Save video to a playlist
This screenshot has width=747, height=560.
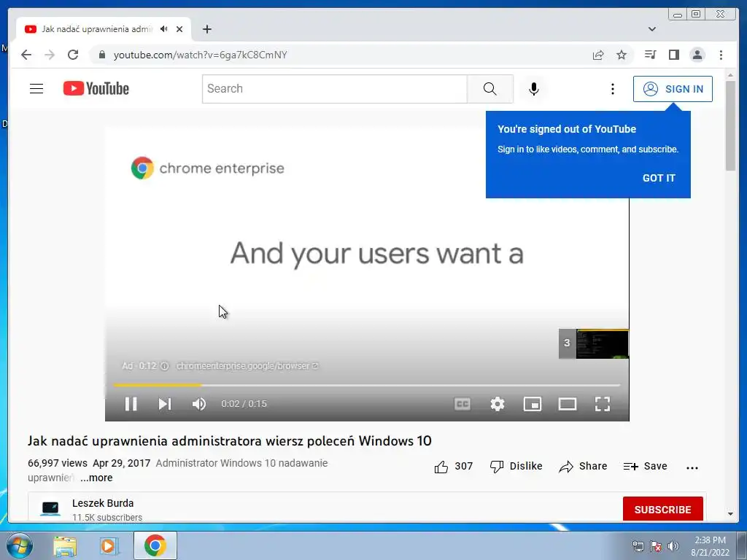click(x=645, y=466)
